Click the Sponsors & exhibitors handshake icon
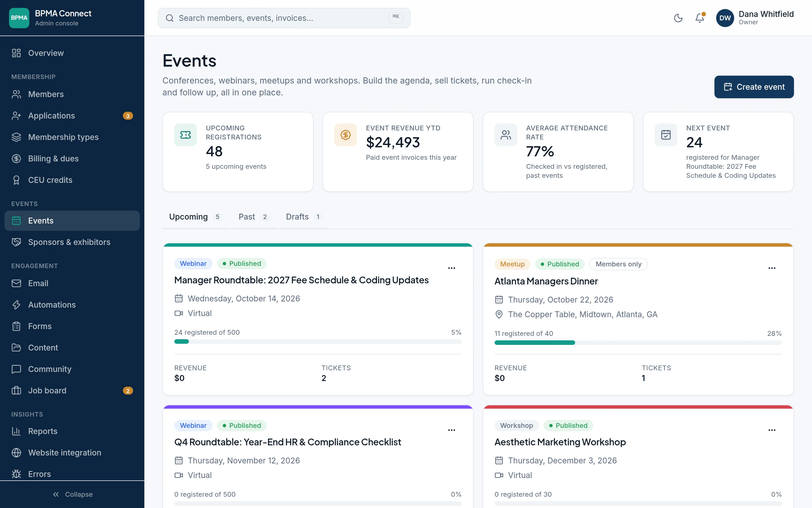 click(16, 242)
